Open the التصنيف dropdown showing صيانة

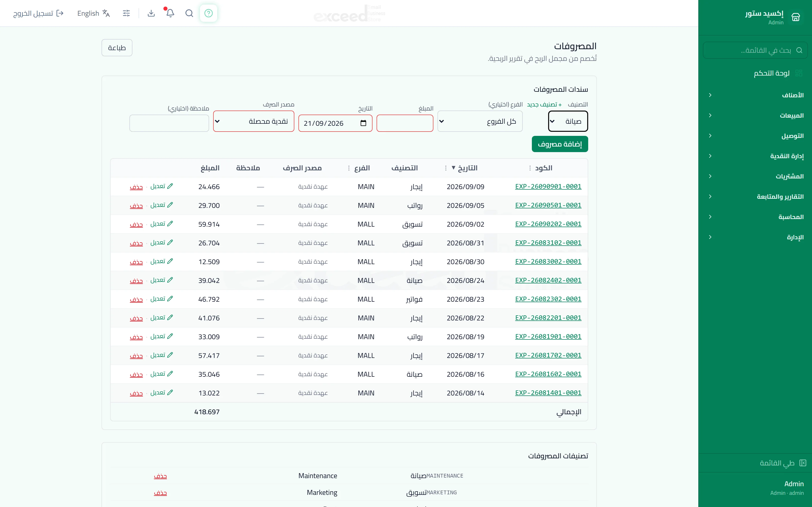tap(568, 121)
